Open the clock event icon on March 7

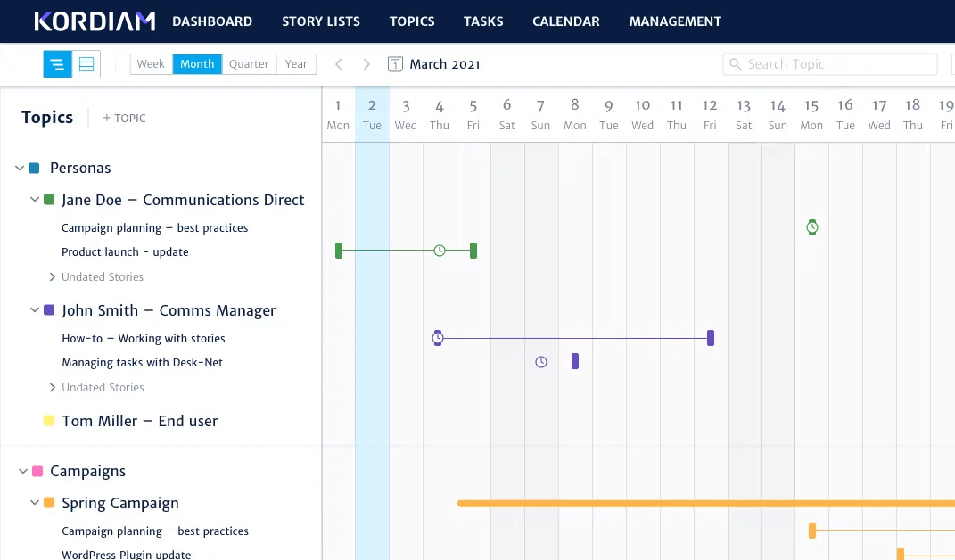pyautogui.click(x=541, y=361)
